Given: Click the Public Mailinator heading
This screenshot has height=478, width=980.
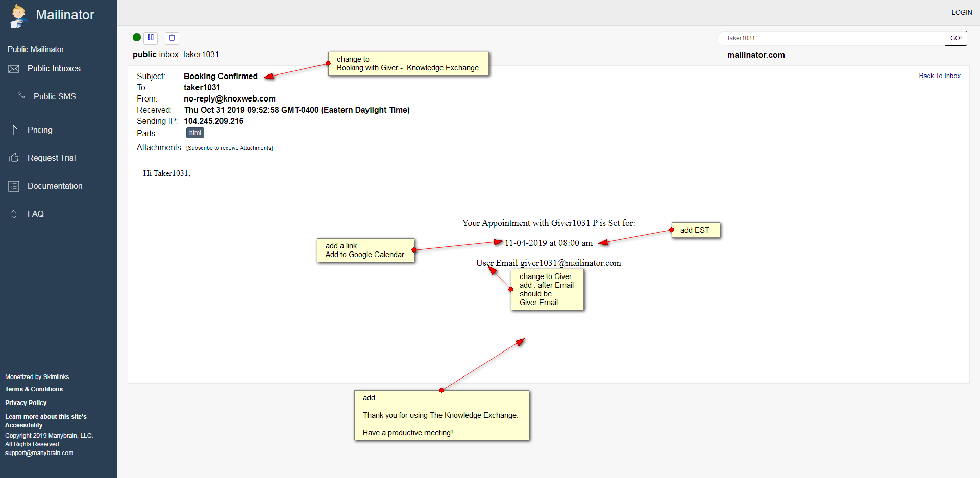Looking at the screenshot, I should [36, 49].
